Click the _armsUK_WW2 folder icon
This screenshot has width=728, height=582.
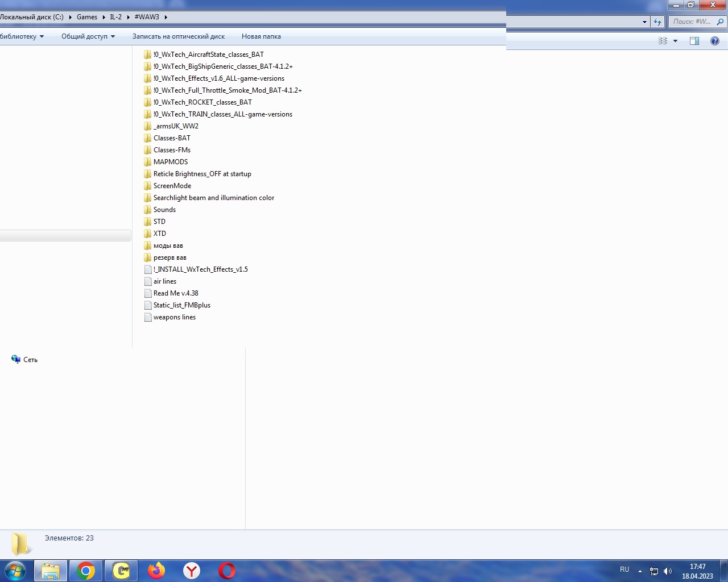[148, 126]
